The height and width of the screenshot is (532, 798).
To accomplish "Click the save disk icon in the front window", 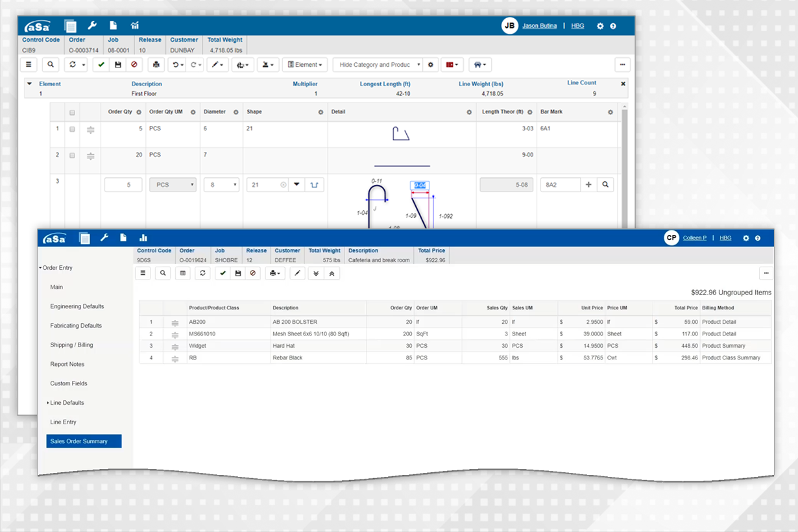I will click(238, 273).
